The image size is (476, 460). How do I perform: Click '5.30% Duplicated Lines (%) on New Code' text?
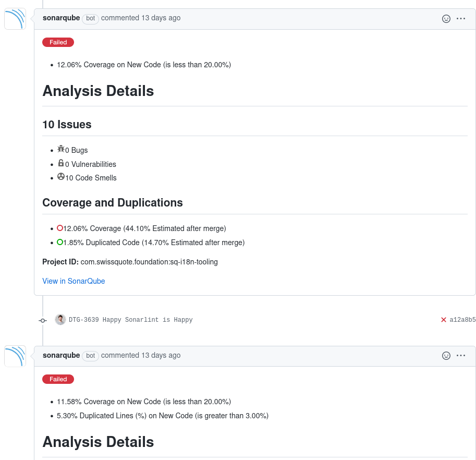(x=125, y=415)
